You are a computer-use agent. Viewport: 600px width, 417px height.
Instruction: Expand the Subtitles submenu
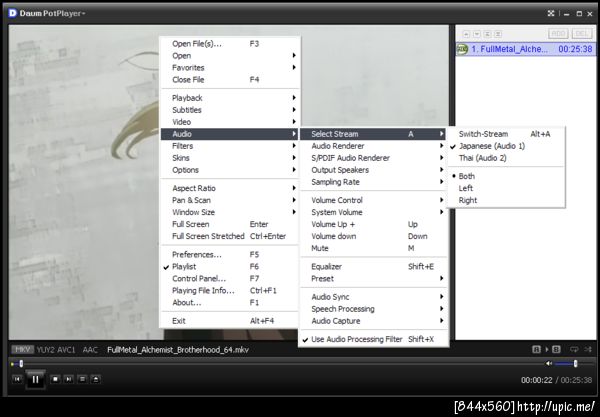pos(230,110)
